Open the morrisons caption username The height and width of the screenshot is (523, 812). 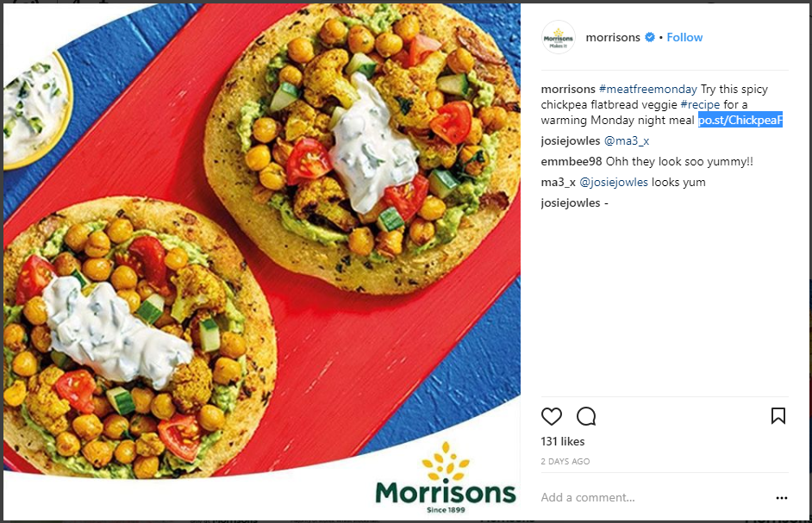pos(568,89)
